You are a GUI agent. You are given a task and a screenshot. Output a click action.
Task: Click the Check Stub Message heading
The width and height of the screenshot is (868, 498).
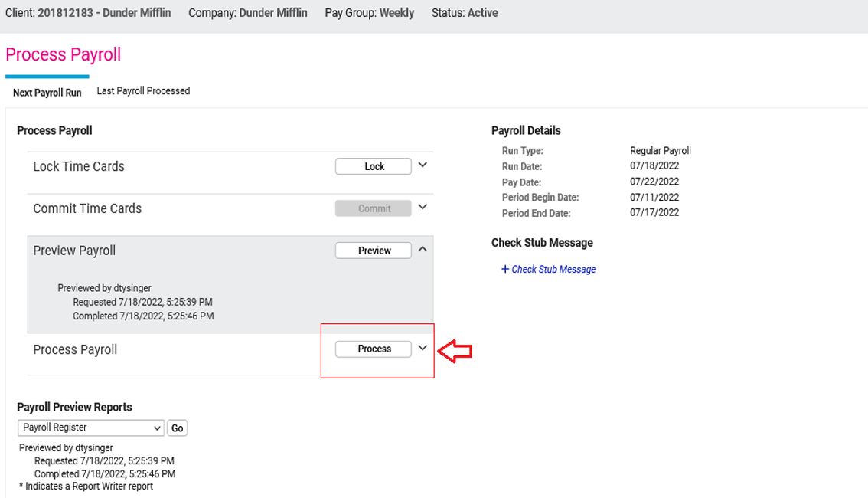tap(542, 243)
